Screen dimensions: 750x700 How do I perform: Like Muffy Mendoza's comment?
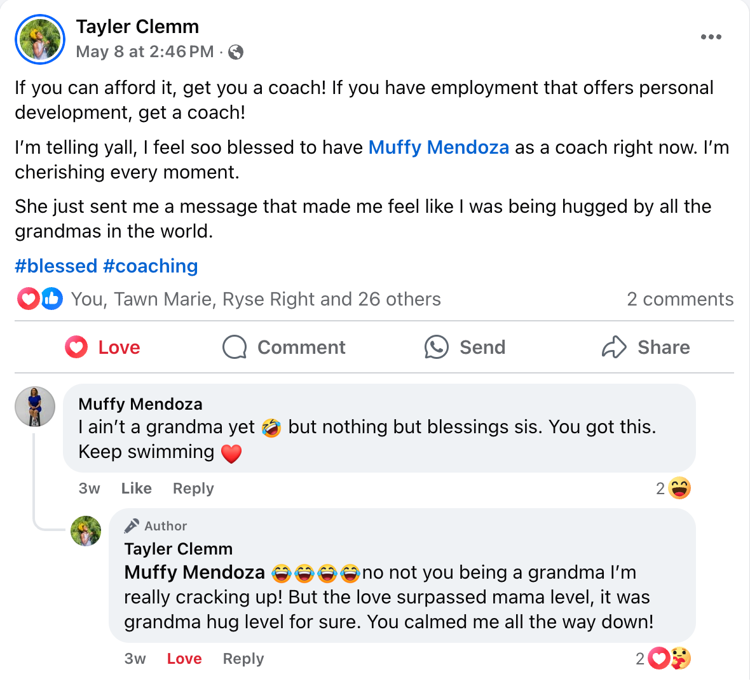[x=136, y=488]
